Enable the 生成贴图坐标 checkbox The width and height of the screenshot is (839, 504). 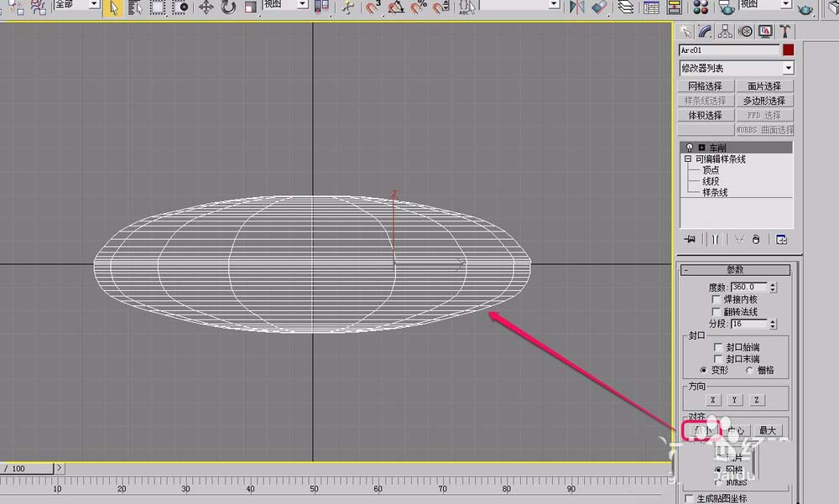coord(690,499)
